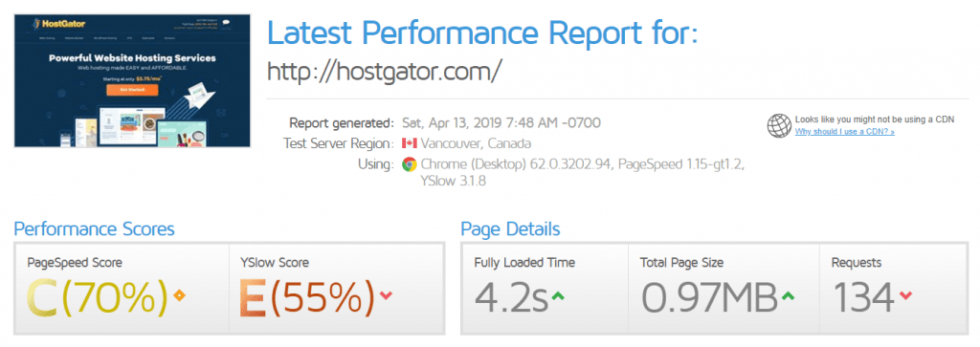Click the HostGator site screenshot thumbnail
This screenshot has height=347, width=980.
[x=132, y=80]
